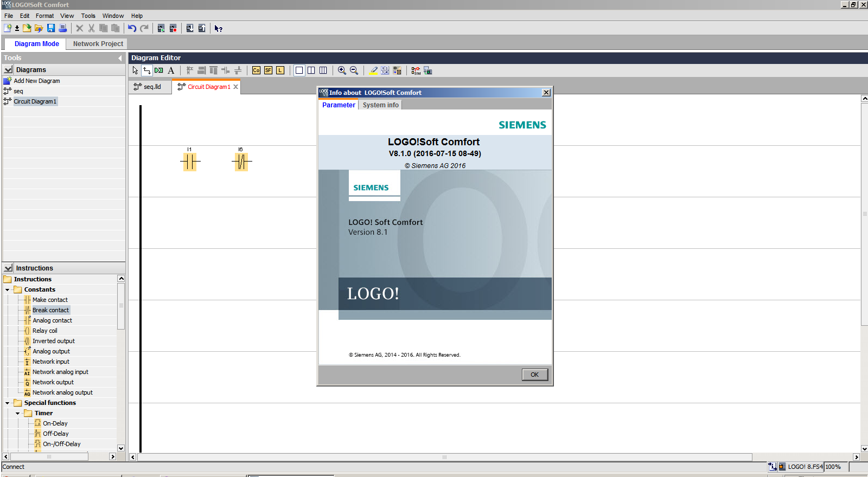Collapse the Constants folder
This screenshot has width=868, height=477.
7,289
